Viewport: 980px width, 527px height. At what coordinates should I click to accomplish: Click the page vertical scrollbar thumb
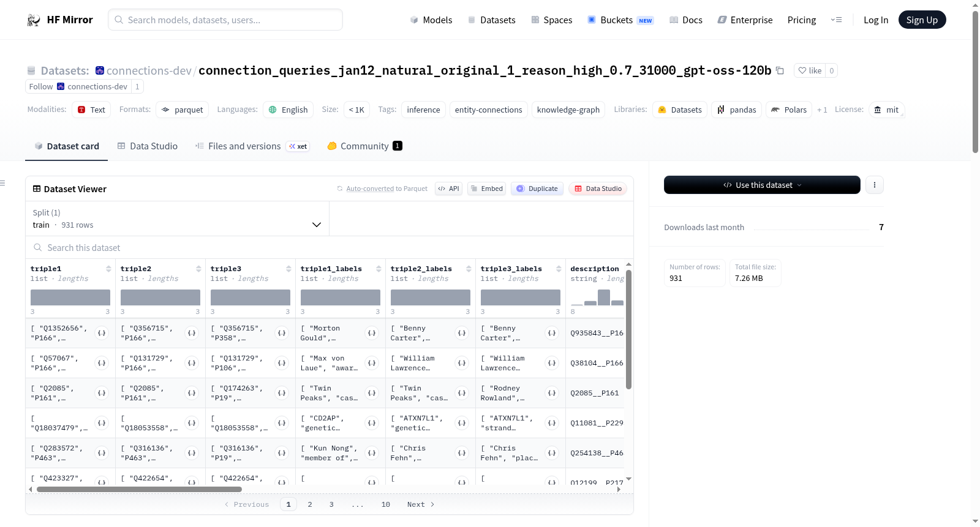pyautogui.click(x=975, y=81)
